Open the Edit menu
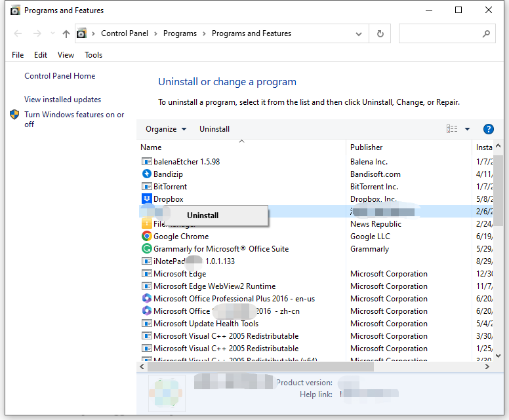This screenshot has width=509, height=420. click(41, 55)
